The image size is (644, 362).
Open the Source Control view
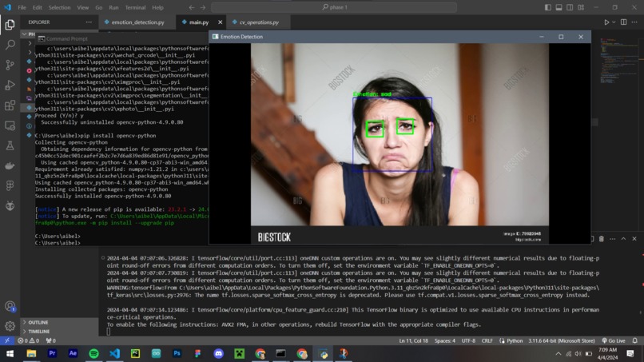pyautogui.click(x=10, y=65)
